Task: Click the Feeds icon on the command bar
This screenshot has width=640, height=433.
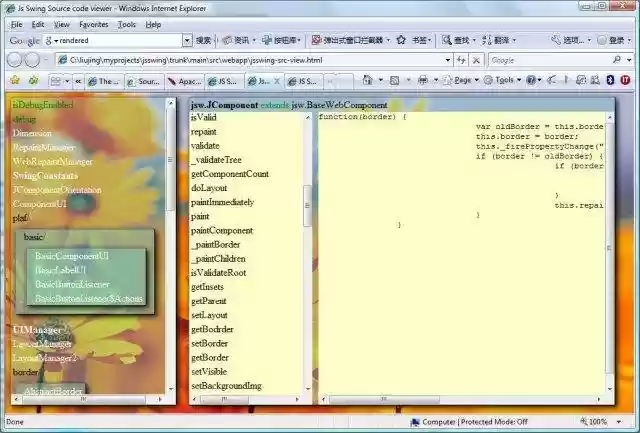Action: tap(394, 80)
